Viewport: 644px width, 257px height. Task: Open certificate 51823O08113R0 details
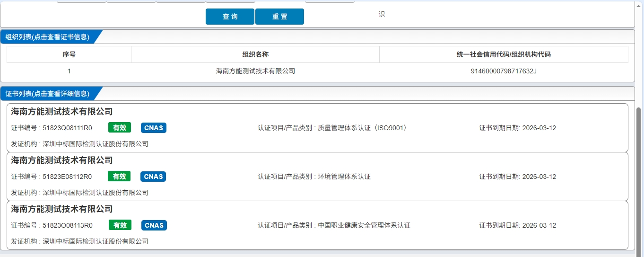click(317, 225)
